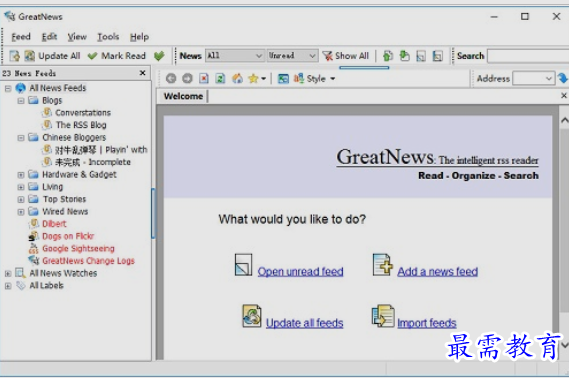
Task: Click the Add a news feed link
Action: [x=437, y=272]
